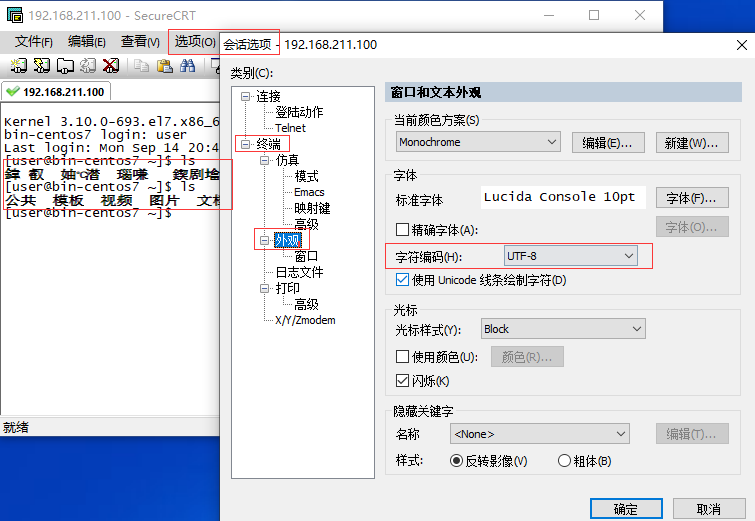755x521 pixels.
Task: Click the Copy icon in SecureCRT toolbar
Action: 141,65
